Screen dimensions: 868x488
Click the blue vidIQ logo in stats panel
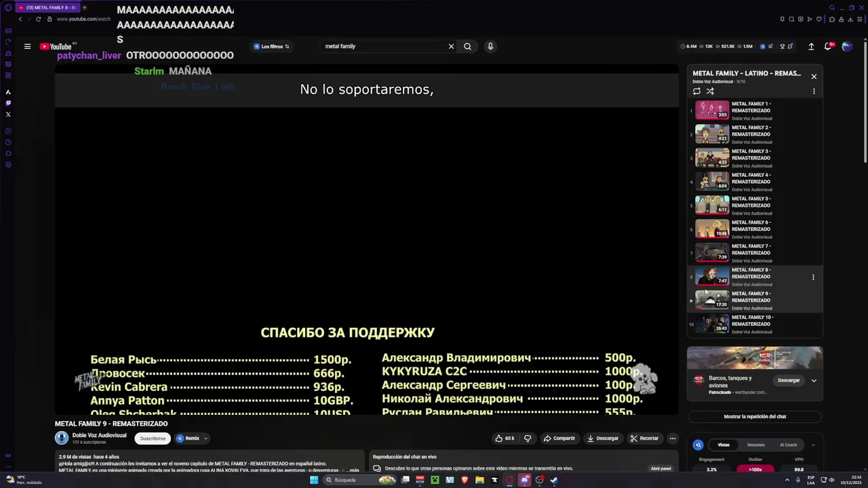click(698, 445)
